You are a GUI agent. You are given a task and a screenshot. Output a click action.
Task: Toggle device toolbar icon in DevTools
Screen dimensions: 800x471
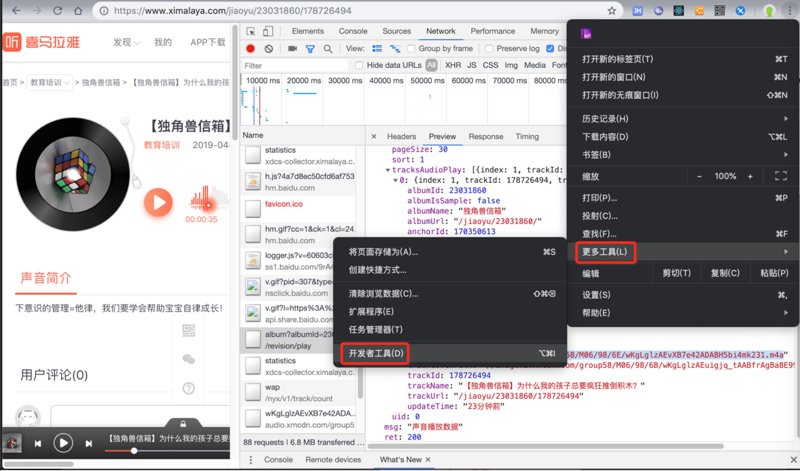click(x=268, y=32)
